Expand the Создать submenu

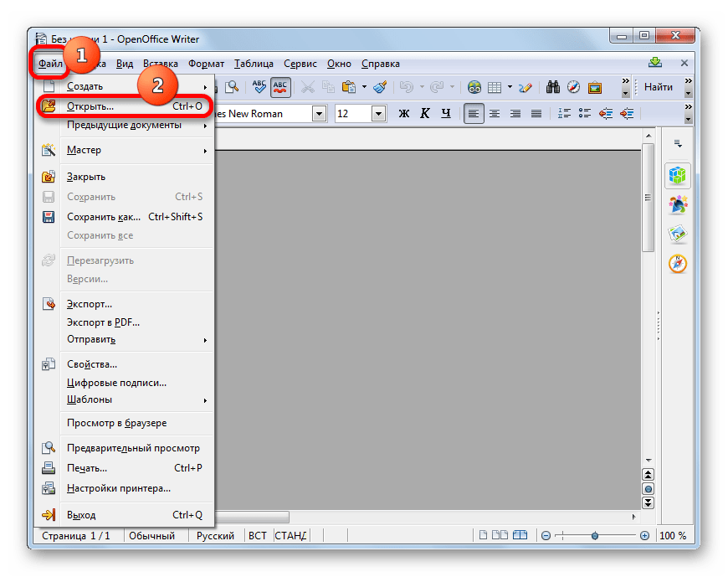tap(125, 86)
